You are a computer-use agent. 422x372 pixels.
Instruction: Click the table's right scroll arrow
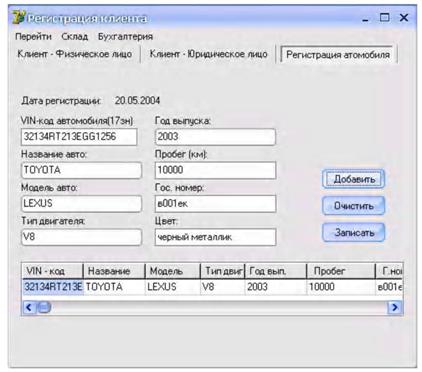pyautogui.click(x=395, y=307)
